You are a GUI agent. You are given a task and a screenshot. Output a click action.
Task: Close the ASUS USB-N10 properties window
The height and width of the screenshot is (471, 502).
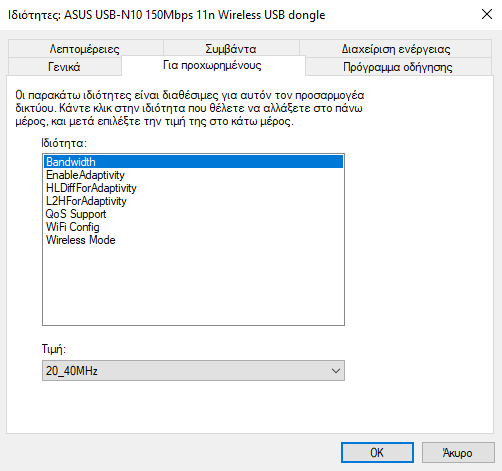click(487, 14)
